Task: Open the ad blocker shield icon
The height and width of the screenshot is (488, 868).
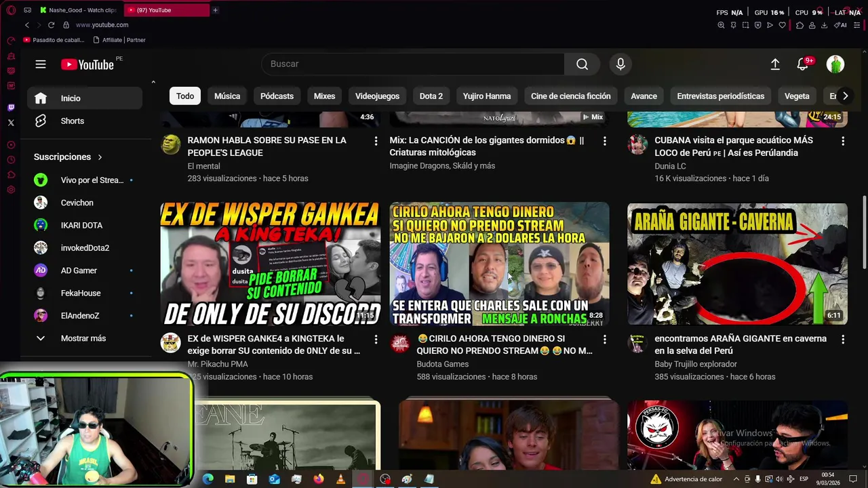Action: (x=757, y=25)
